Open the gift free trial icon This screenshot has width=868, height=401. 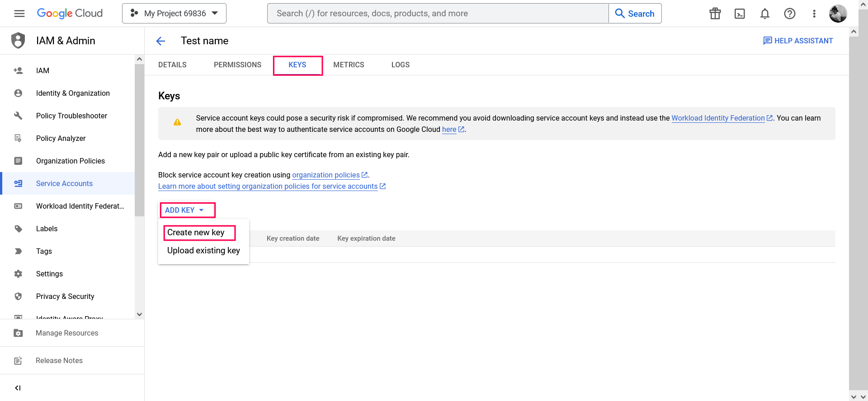[x=715, y=14]
